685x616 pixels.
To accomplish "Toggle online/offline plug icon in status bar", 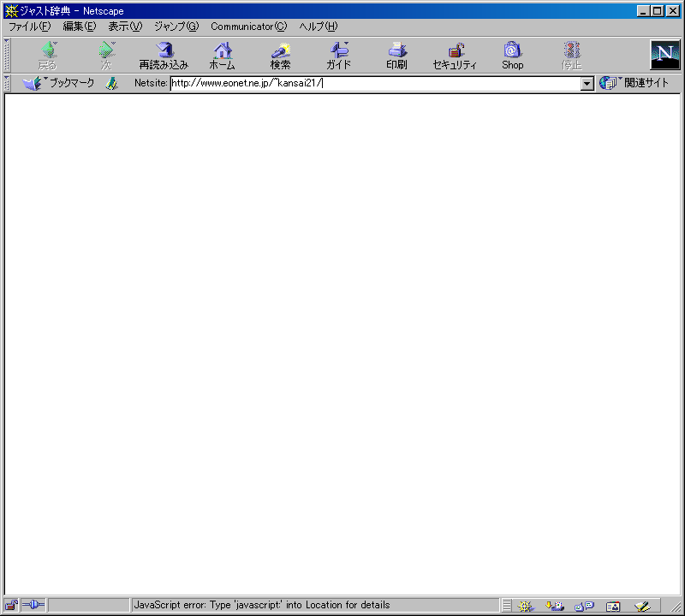I will 33,605.
